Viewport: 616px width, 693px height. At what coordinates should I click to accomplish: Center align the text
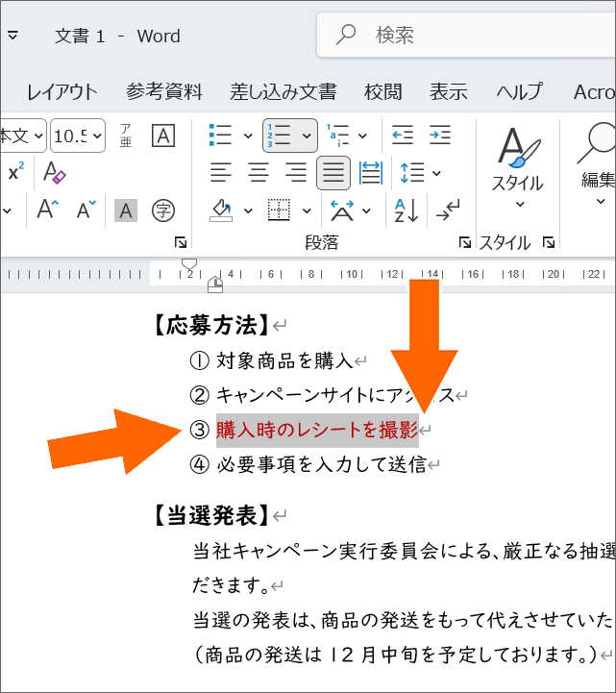pos(259,173)
